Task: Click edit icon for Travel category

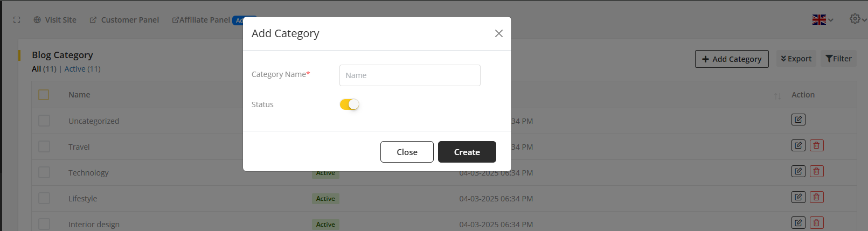Action: click(798, 145)
